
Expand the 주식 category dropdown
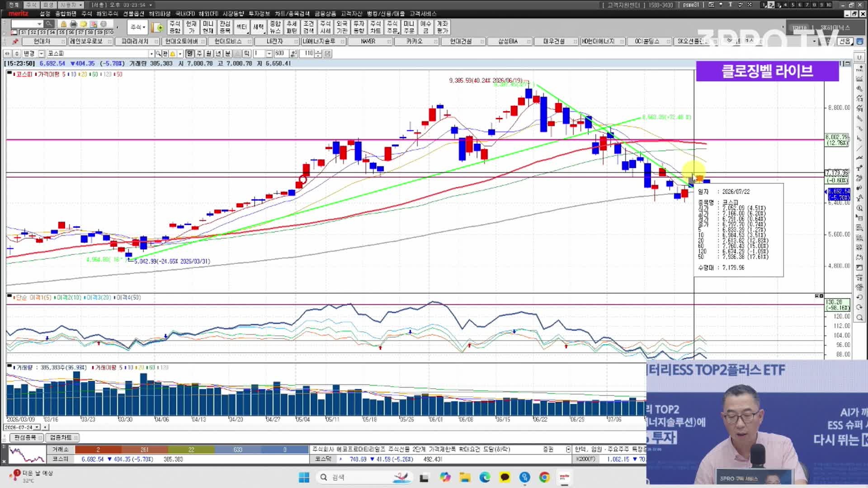(x=138, y=27)
